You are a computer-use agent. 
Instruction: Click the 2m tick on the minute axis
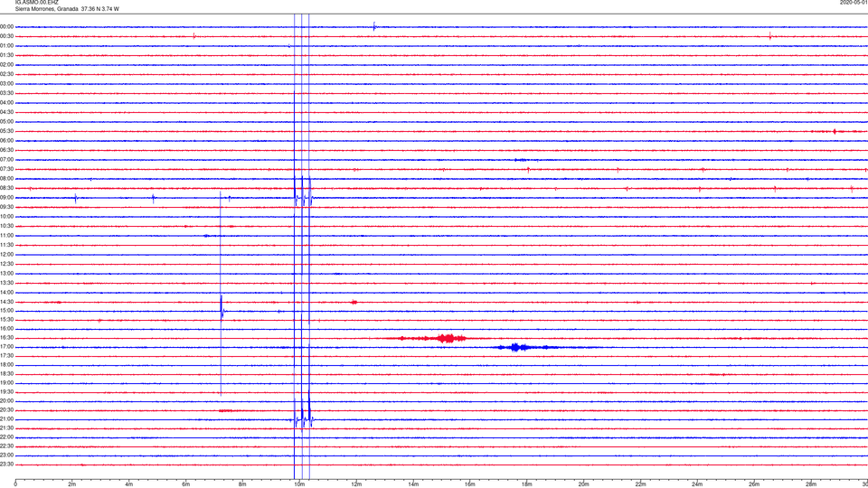click(72, 484)
